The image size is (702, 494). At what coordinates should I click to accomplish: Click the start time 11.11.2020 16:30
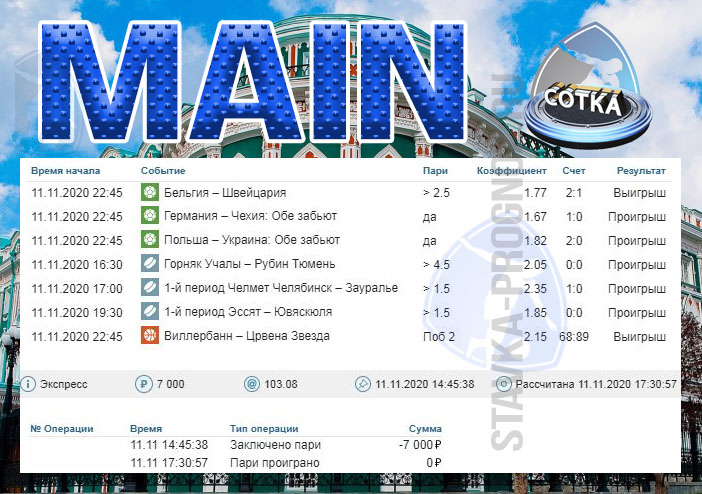click(77, 265)
